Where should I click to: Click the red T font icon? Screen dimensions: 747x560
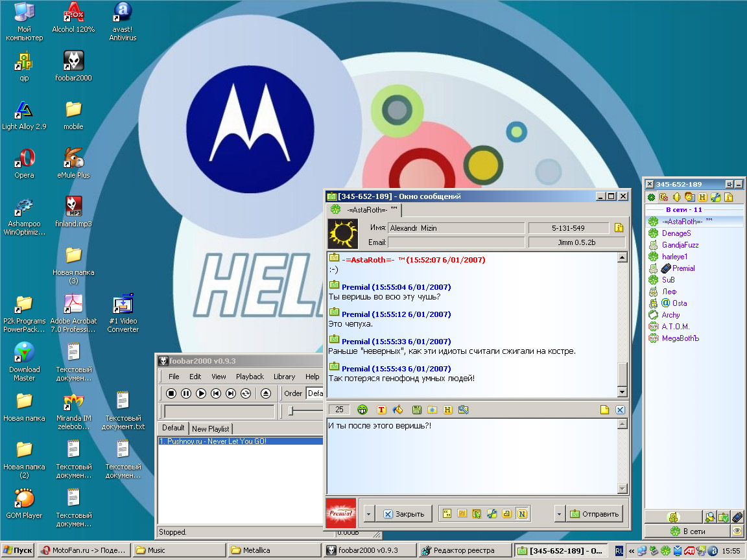[381, 410]
